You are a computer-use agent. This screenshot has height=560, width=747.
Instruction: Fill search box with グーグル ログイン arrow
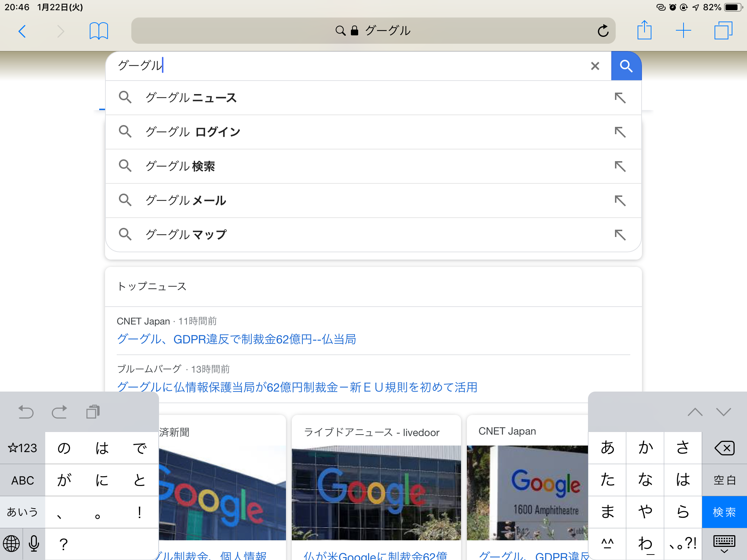[620, 132]
